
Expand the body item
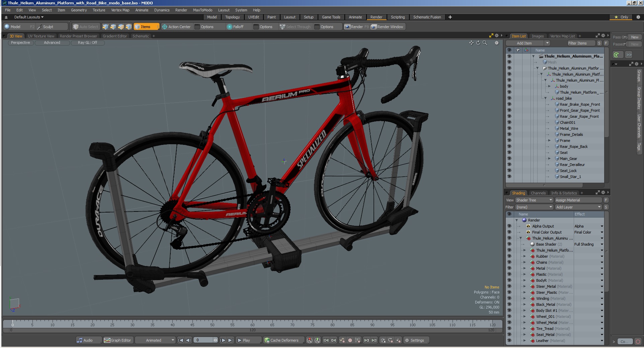549,86
